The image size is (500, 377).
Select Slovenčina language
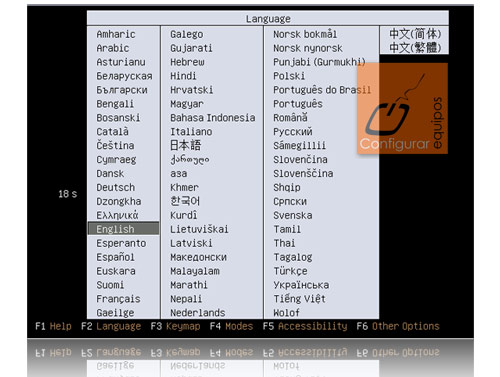pos(300,159)
